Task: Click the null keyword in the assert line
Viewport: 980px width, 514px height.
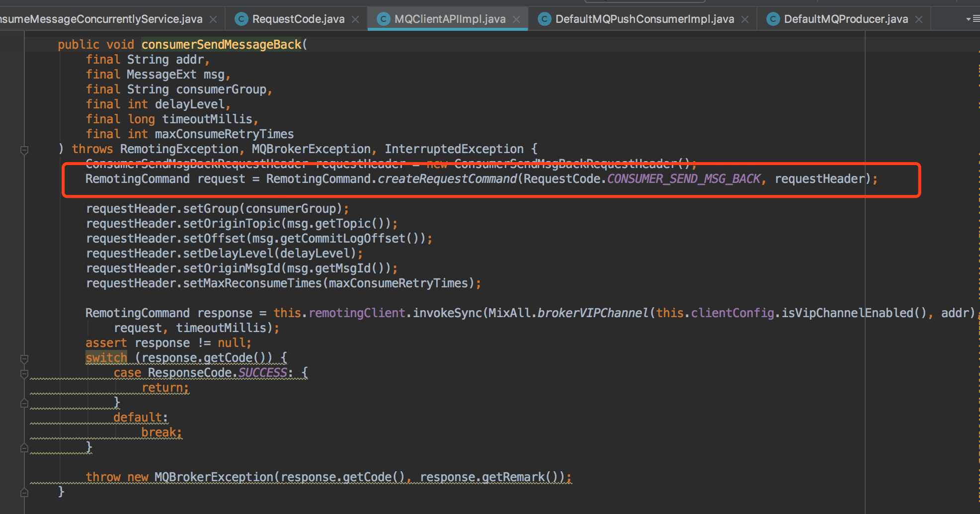Action: click(x=232, y=343)
